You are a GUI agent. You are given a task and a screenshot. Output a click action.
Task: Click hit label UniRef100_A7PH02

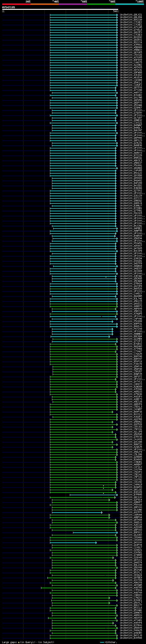click(131, 45)
